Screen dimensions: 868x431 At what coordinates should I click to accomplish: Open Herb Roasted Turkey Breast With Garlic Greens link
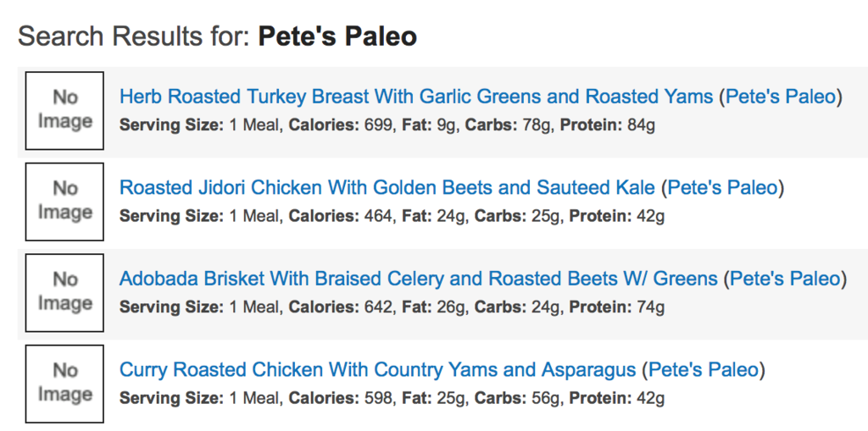point(415,97)
